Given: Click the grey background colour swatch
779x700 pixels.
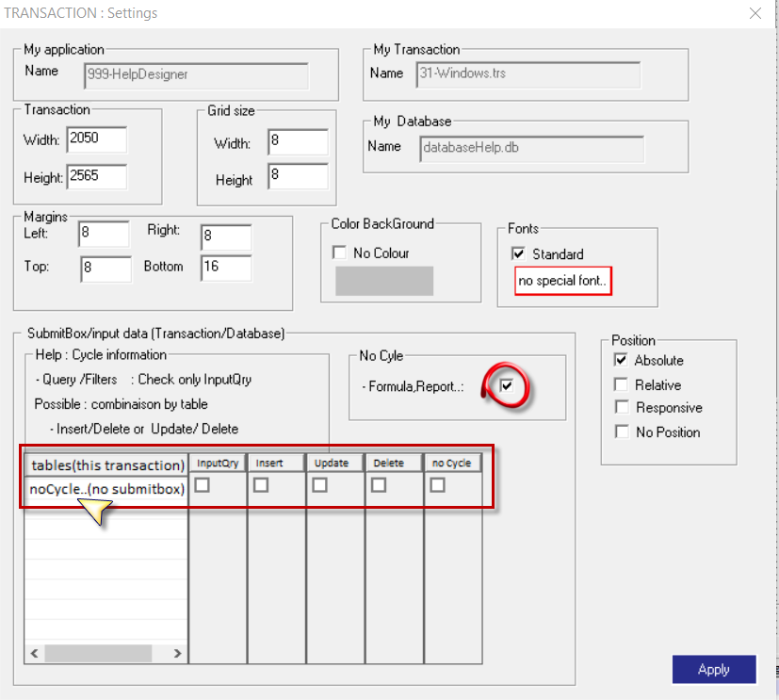Looking at the screenshot, I should pyautogui.click(x=384, y=281).
